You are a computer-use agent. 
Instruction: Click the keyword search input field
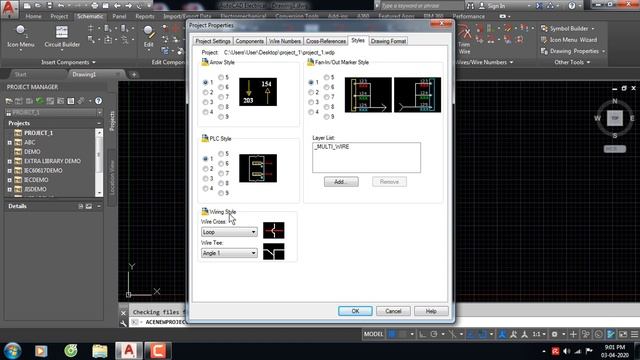[422, 6]
